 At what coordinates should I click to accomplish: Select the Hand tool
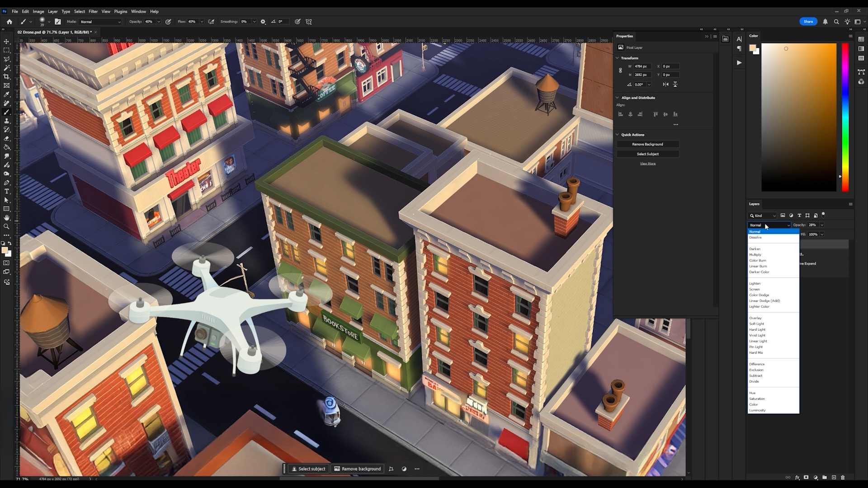pos(7,218)
